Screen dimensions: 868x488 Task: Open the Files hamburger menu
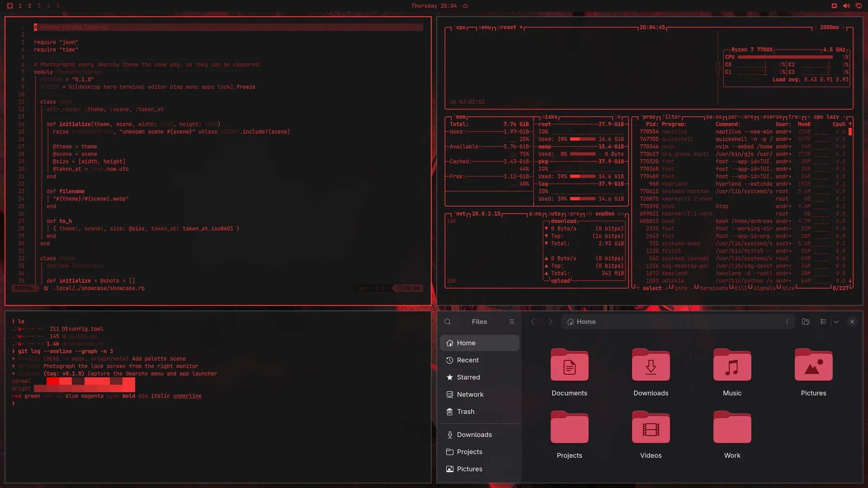tap(512, 322)
